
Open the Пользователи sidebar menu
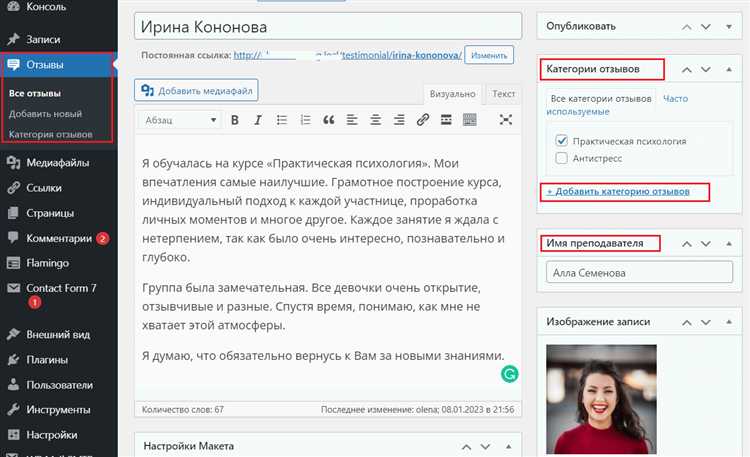coord(58,385)
